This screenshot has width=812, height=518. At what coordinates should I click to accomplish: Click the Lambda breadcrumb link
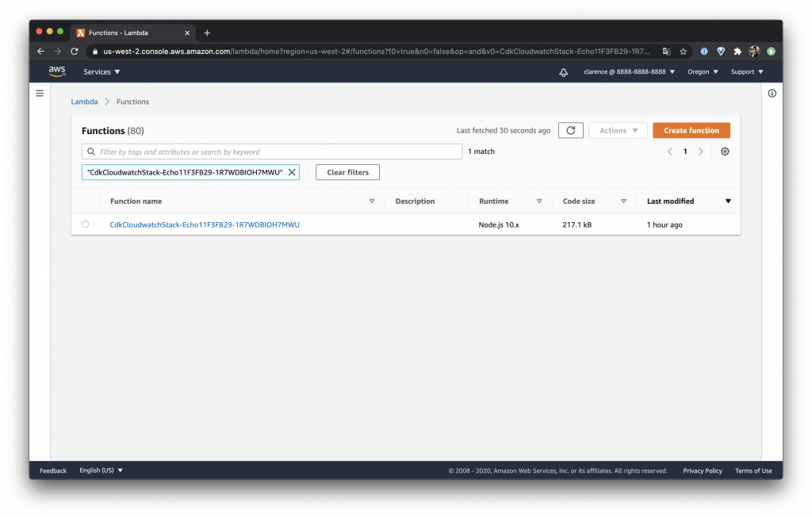(84, 102)
